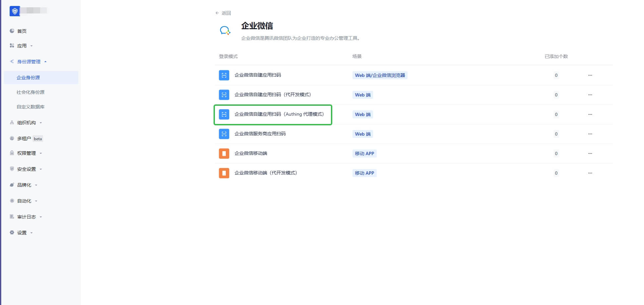Click the scan icon for 企业微信自建应用扫码
The image size is (644, 305).
pyautogui.click(x=224, y=75)
